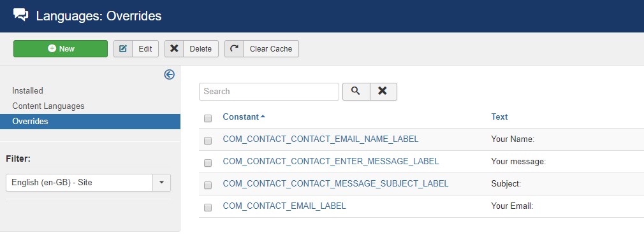Collapse the sidebar with the arrow icon

click(x=169, y=74)
